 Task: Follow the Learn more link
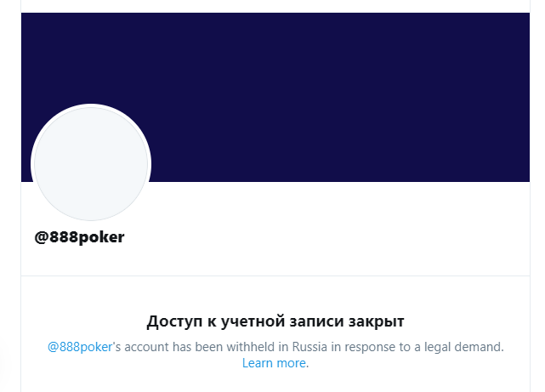[x=274, y=363]
